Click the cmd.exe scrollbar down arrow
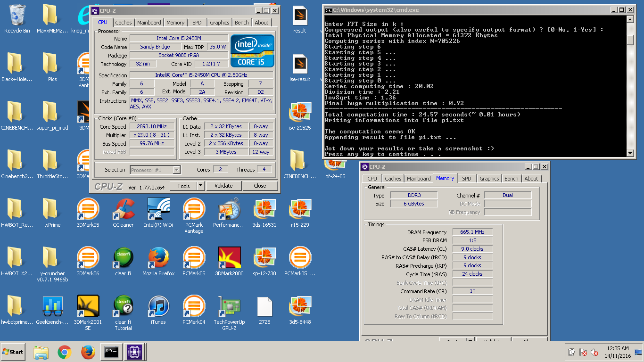 [x=630, y=153]
